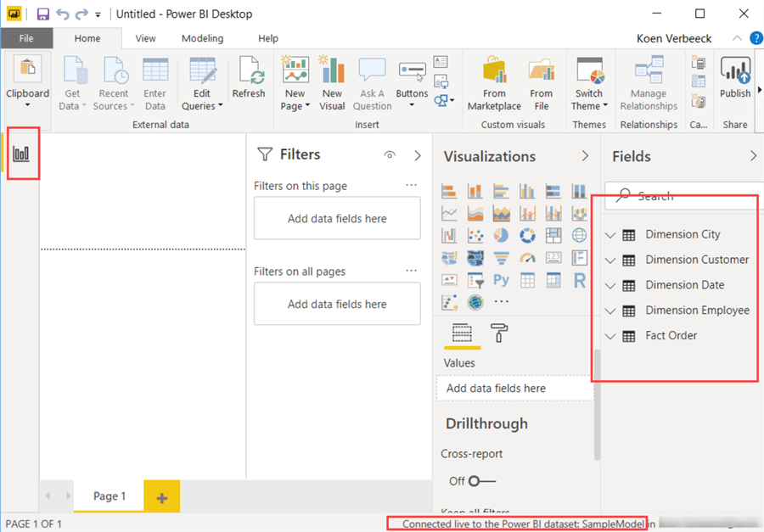Switch to Report view in left sidebar
This screenshot has width=764, height=532.
(x=21, y=154)
